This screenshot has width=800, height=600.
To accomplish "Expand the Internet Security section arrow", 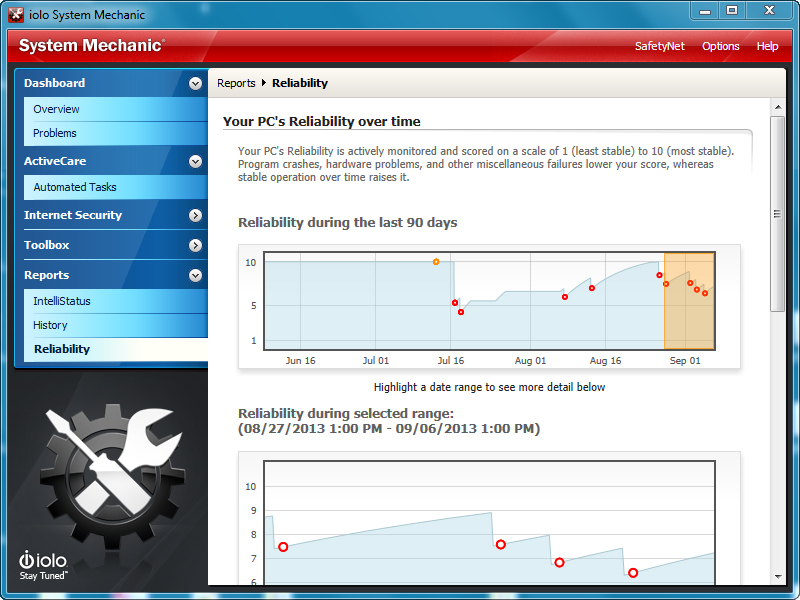I will [195, 215].
